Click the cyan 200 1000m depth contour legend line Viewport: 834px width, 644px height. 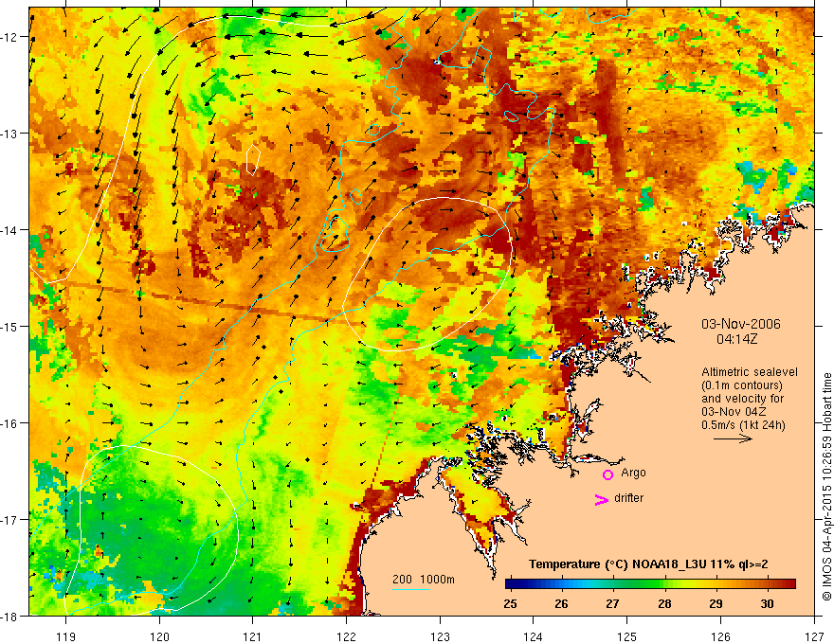411,589
